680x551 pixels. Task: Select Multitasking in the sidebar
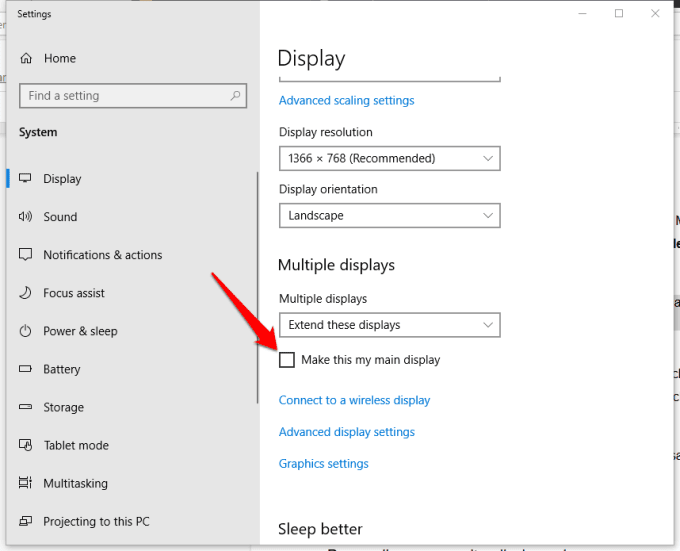click(x=75, y=483)
